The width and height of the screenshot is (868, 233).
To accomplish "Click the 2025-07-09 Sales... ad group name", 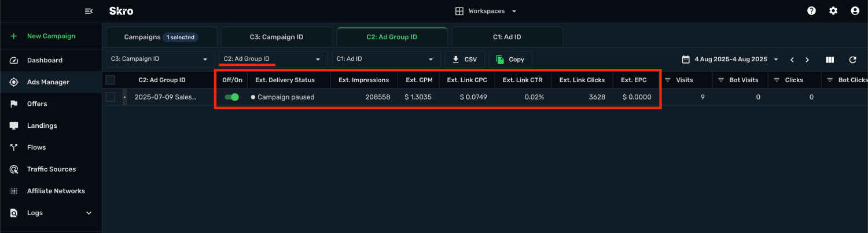I will tap(165, 97).
